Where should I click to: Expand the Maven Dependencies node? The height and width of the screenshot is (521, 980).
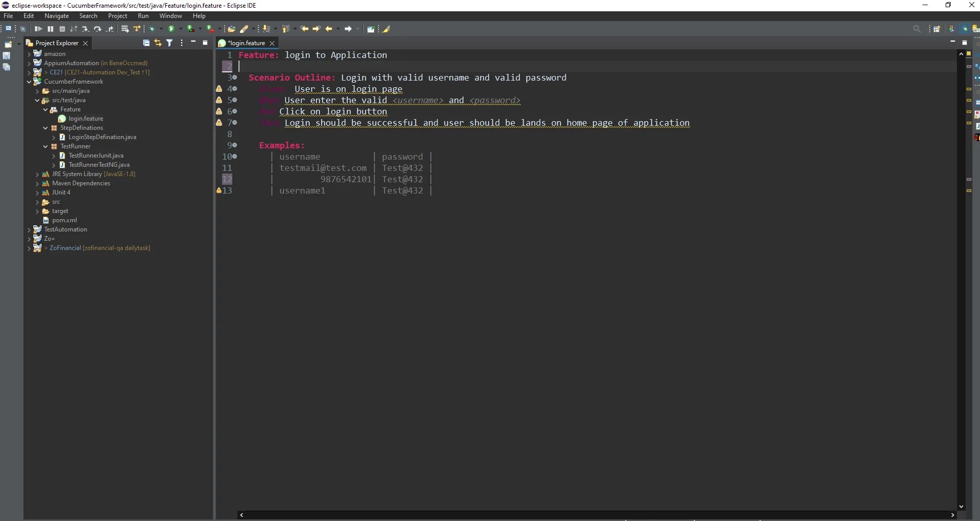37,184
